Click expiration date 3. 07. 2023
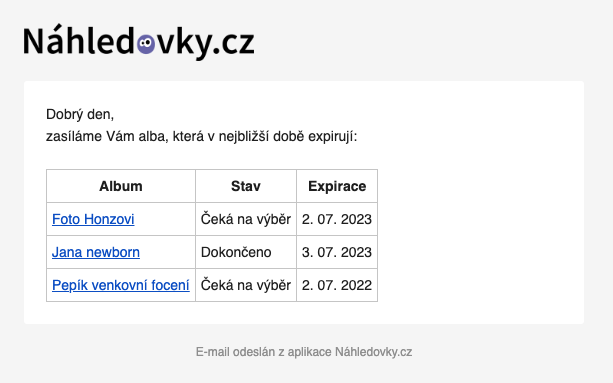Image resolution: width=613 pixels, height=383 pixels. tap(337, 252)
